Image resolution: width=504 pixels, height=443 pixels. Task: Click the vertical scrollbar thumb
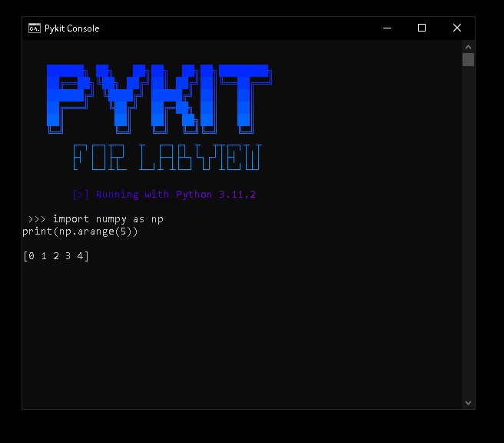pyautogui.click(x=468, y=59)
